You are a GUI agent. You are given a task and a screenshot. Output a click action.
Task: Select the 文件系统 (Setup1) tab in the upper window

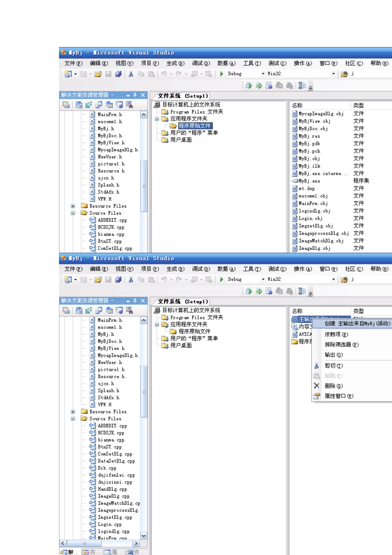(183, 96)
